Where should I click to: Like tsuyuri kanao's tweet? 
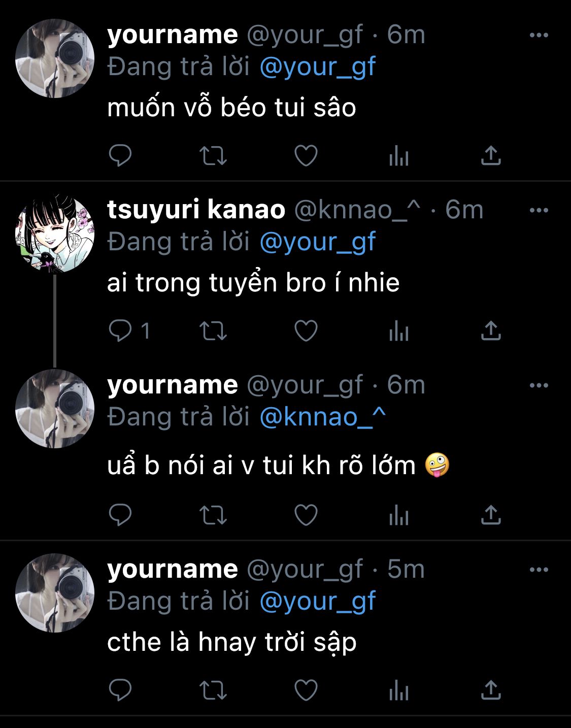(x=306, y=331)
